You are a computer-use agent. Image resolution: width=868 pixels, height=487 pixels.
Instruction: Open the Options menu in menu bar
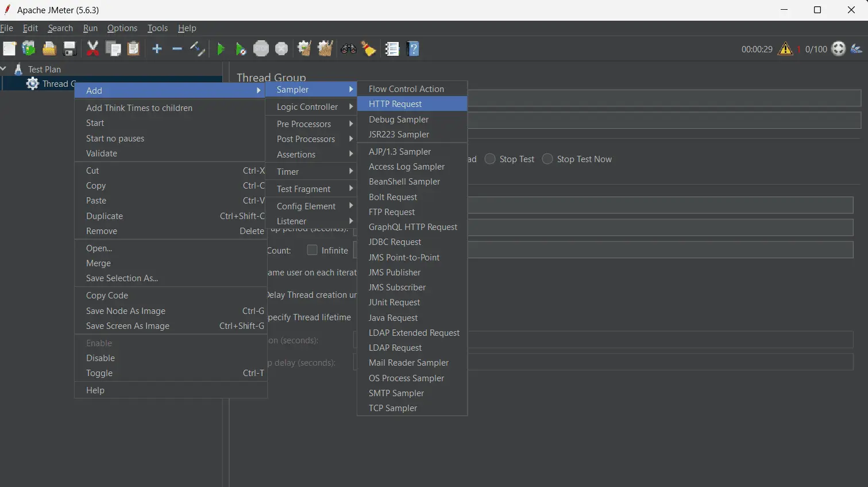pos(122,28)
